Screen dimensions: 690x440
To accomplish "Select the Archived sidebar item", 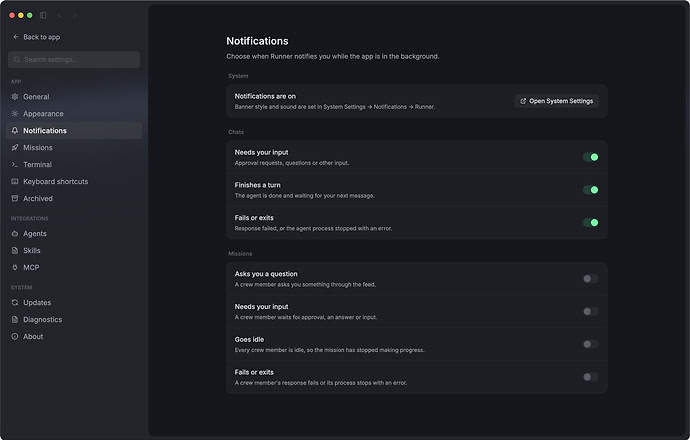I will click(x=74, y=198).
